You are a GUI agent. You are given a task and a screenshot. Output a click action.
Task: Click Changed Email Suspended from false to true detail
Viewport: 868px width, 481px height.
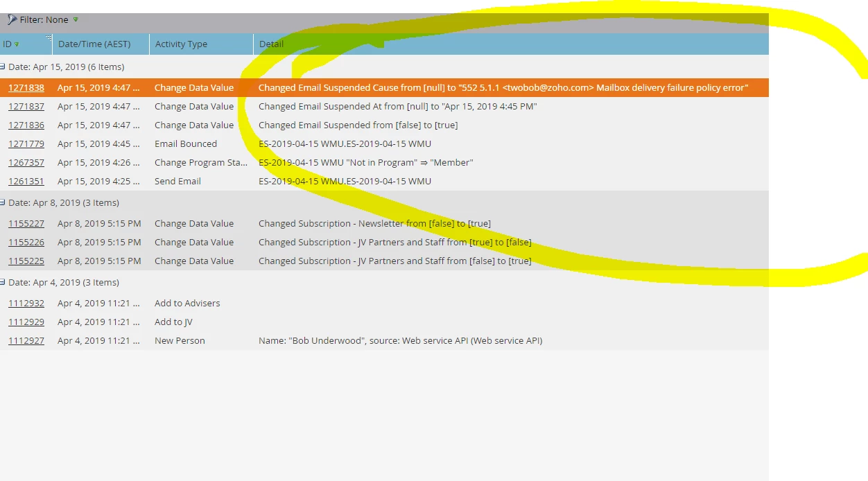click(358, 125)
